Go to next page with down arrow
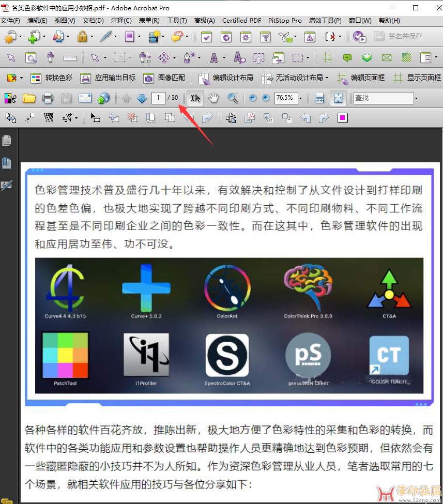This screenshot has width=443, height=504. coord(142,98)
